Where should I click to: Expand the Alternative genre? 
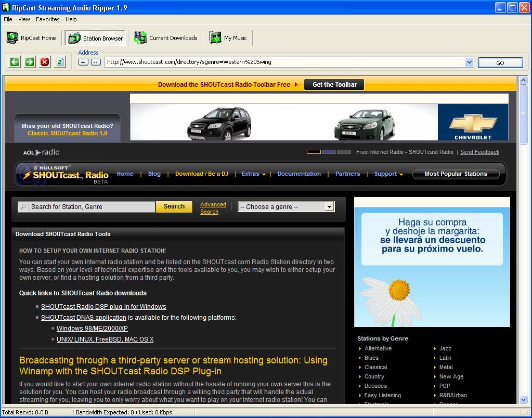[x=360, y=348]
